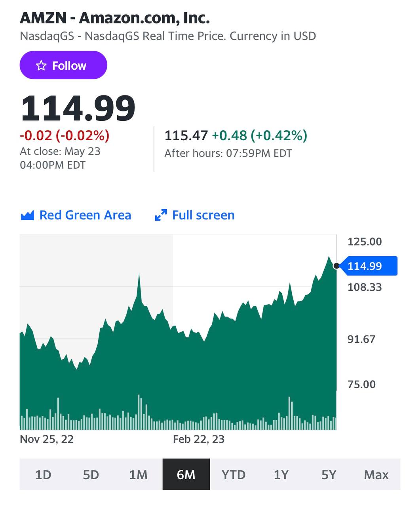The image size is (420, 507).
Task: Click the 125.00 axis label
Action: point(365,242)
